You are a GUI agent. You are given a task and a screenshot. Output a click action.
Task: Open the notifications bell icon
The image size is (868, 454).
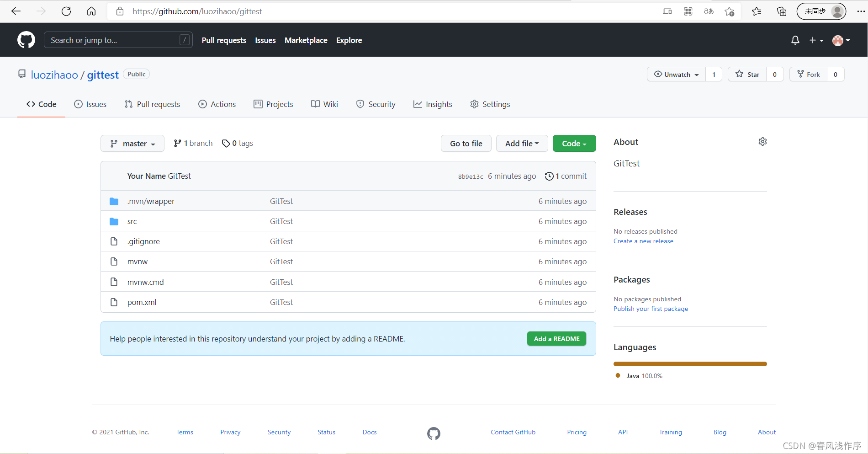[795, 40]
